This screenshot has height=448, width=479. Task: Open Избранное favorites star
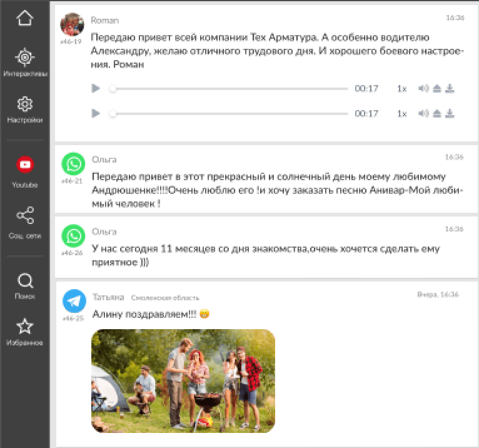[x=25, y=332]
